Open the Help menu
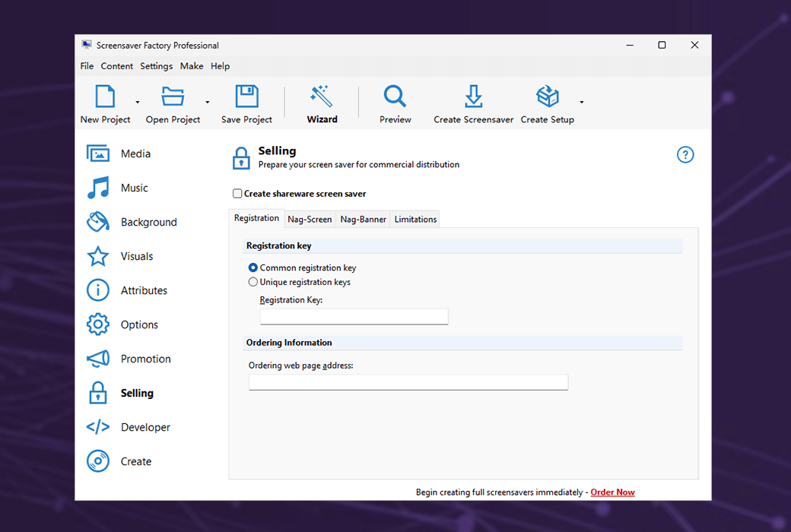Image resolution: width=791 pixels, height=532 pixels. point(220,66)
